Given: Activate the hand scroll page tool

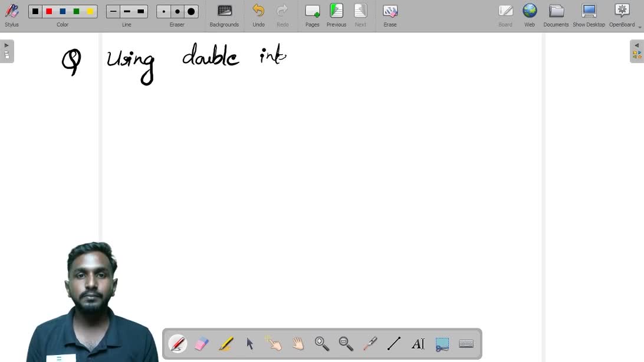Looking at the screenshot, I should click(298, 344).
